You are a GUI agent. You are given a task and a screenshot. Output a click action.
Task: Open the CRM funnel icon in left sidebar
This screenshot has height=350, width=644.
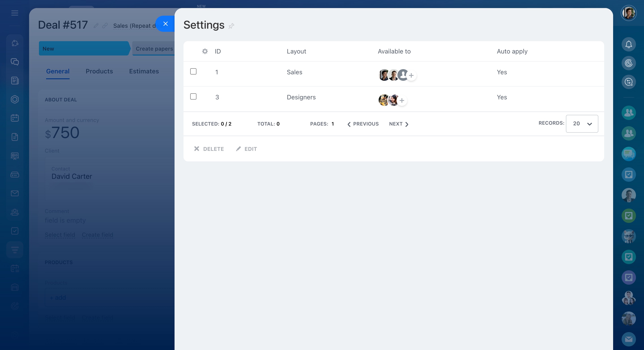tap(15, 250)
